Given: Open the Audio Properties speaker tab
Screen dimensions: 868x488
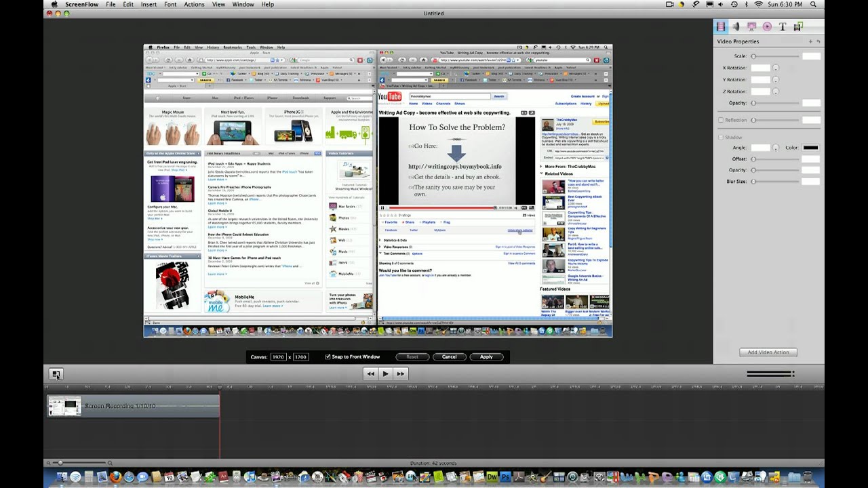Looking at the screenshot, I should click(736, 26).
